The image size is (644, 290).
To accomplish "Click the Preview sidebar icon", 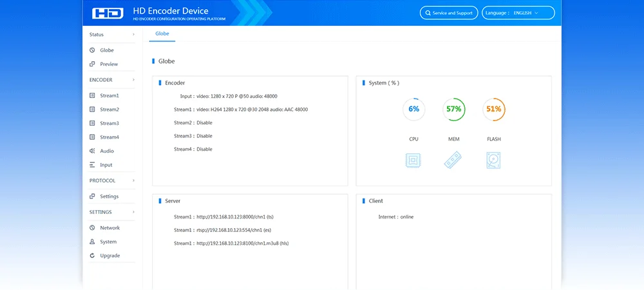I will point(92,64).
